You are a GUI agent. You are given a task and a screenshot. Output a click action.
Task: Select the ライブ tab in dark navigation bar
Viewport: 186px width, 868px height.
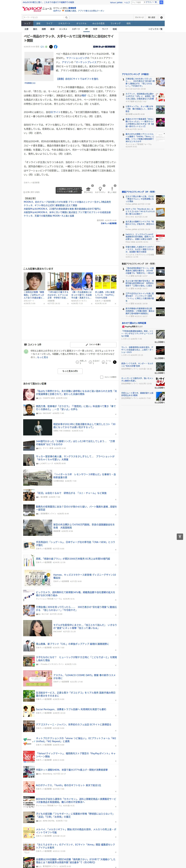coord(49,24)
